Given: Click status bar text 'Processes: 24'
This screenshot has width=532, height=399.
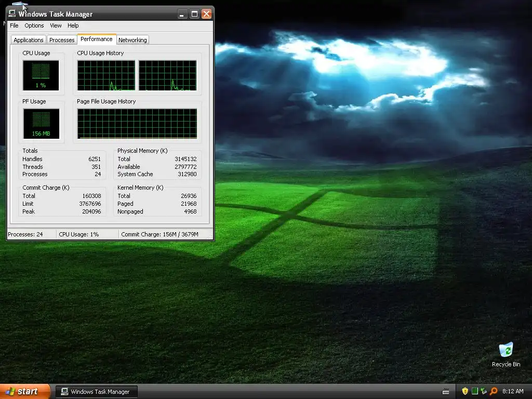Looking at the screenshot, I should (25, 234).
